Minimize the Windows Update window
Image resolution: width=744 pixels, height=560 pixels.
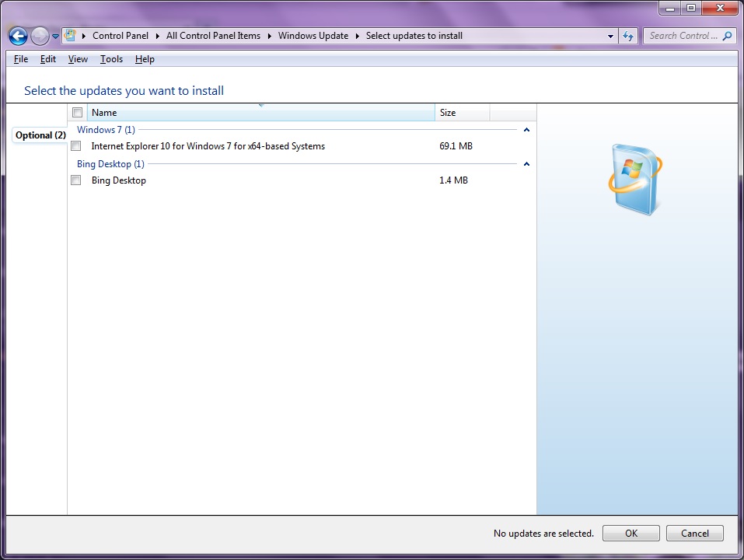(x=670, y=8)
